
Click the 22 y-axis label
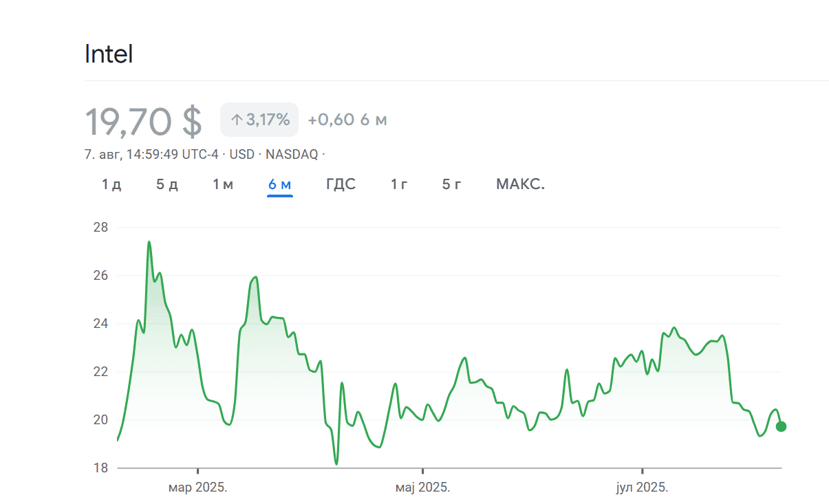click(x=100, y=371)
